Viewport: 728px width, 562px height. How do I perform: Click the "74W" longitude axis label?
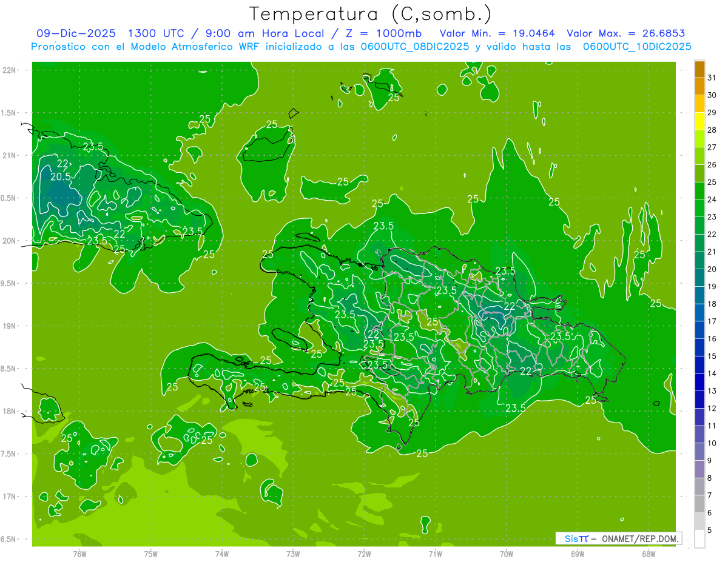(222, 554)
